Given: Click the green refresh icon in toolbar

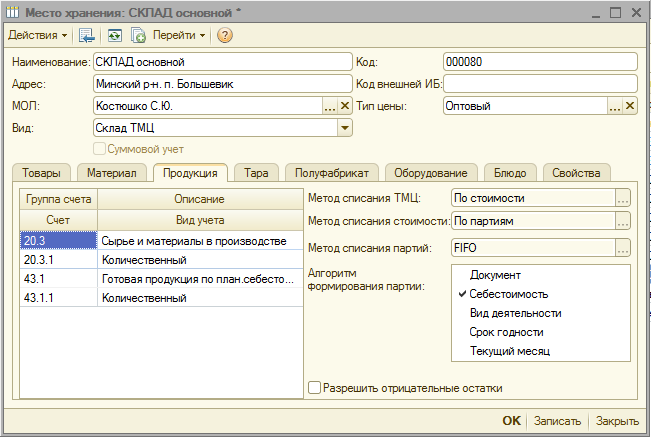Looking at the screenshot, I should (114, 35).
